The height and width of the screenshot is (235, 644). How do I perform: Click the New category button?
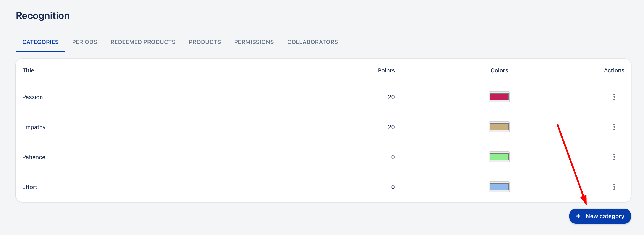pyautogui.click(x=600, y=216)
